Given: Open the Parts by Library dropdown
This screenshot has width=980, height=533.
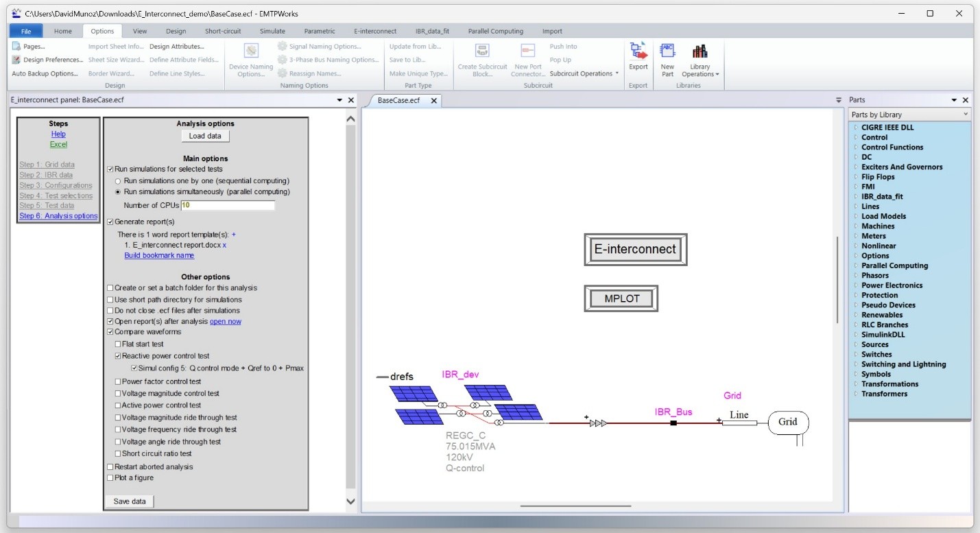Looking at the screenshot, I should [x=909, y=115].
